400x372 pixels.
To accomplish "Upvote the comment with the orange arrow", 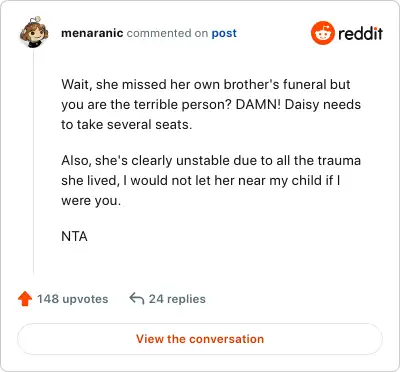I will [25, 299].
